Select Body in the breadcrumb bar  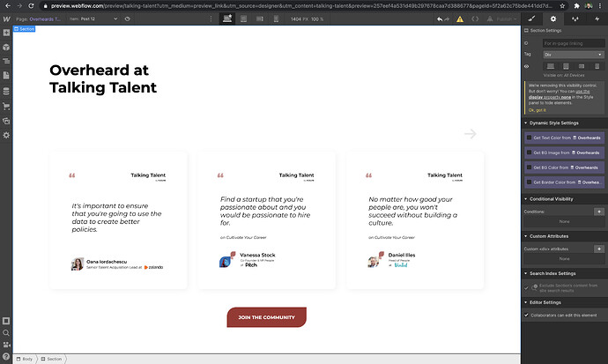pyautogui.click(x=25, y=359)
